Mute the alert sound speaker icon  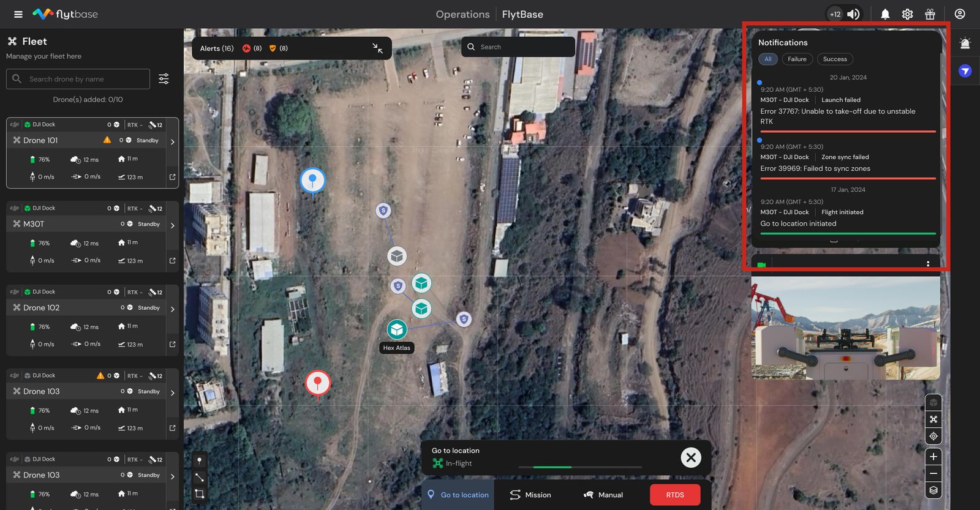coord(853,14)
